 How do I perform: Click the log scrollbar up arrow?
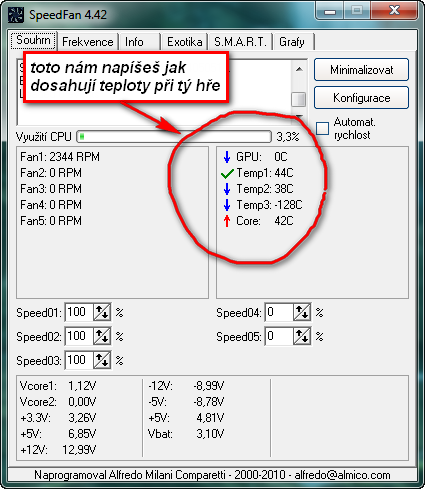(299, 69)
